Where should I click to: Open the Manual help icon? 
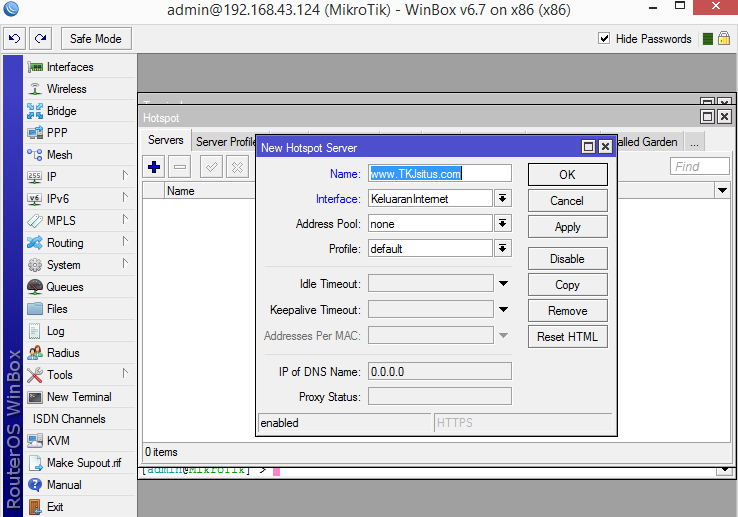35,485
